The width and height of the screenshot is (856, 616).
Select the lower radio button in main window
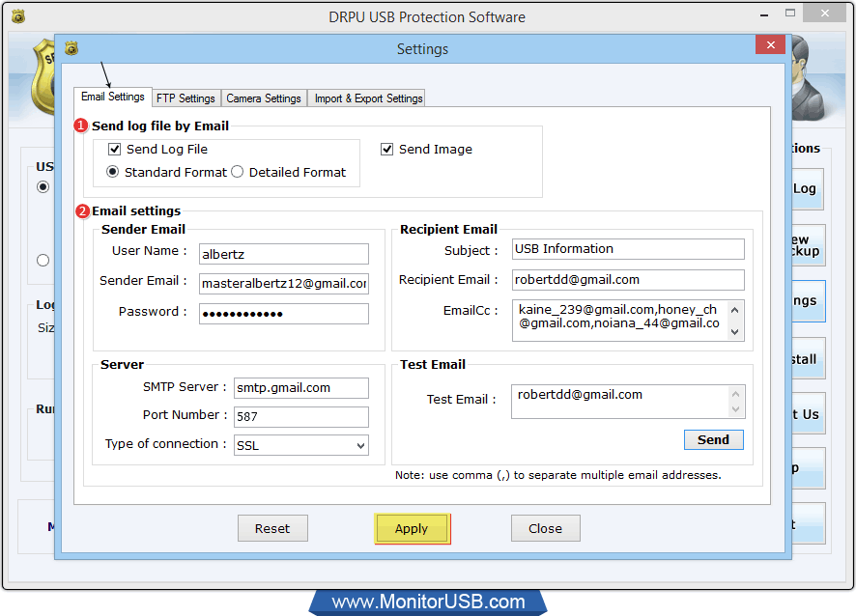[x=43, y=261]
